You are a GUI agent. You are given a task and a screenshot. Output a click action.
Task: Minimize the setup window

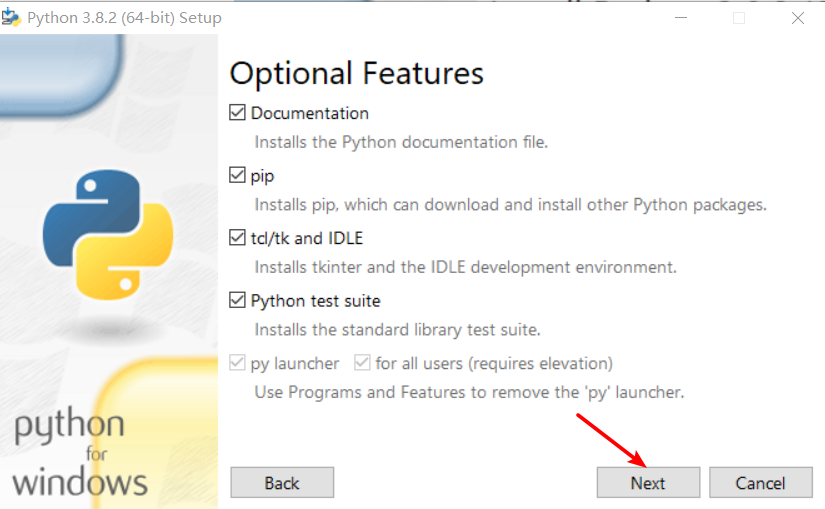(681, 18)
